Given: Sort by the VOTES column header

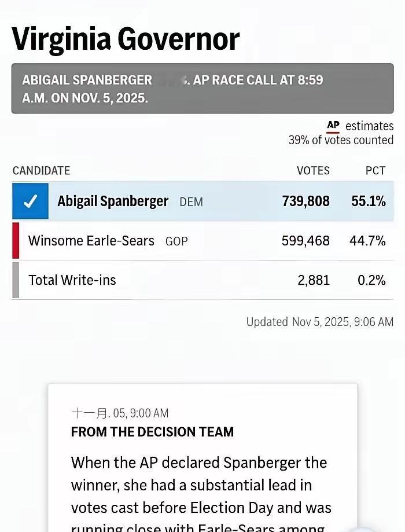Looking at the screenshot, I should coord(313,171).
